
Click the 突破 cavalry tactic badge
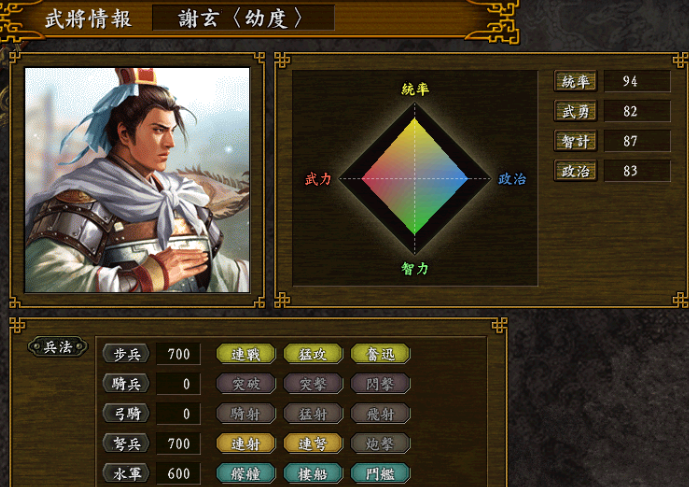(246, 384)
